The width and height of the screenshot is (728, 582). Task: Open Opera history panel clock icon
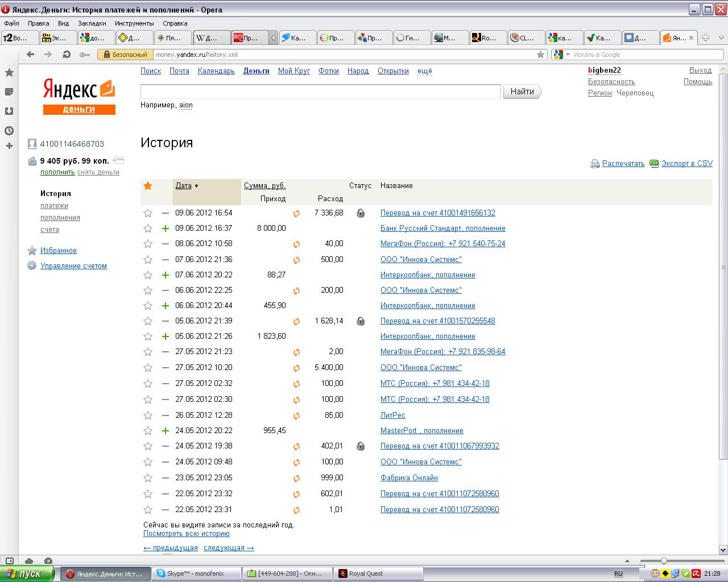9,131
